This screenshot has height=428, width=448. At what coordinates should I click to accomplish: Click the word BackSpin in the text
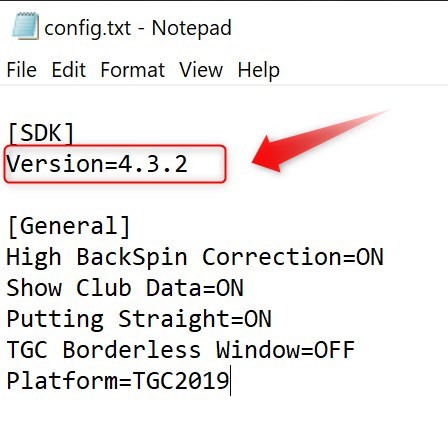point(132,258)
